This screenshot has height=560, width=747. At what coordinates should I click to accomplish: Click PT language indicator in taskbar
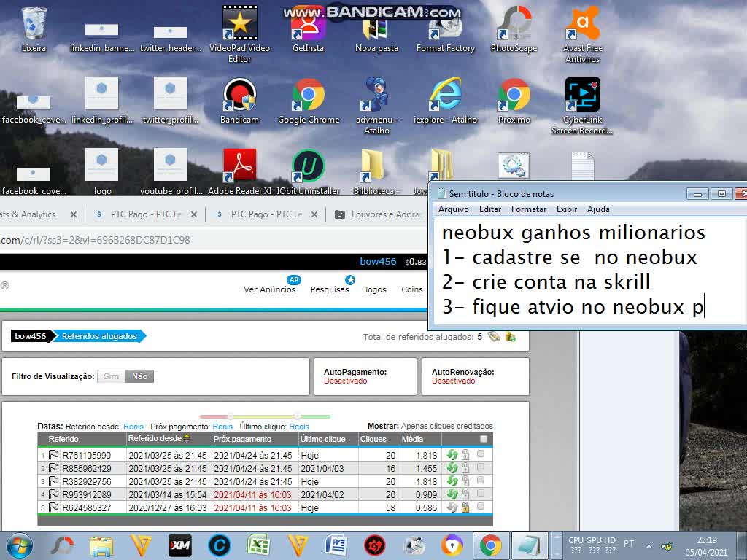[x=629, y=543]
